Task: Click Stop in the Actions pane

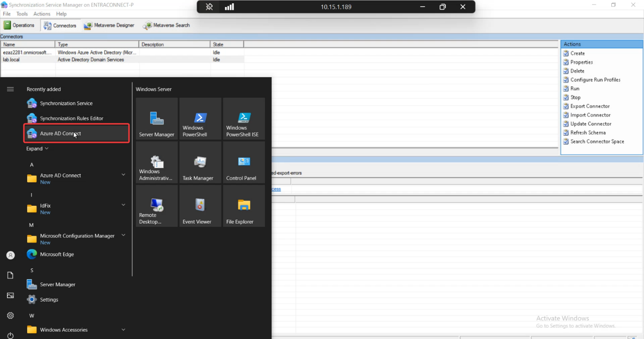Action: tap(575, 98)
